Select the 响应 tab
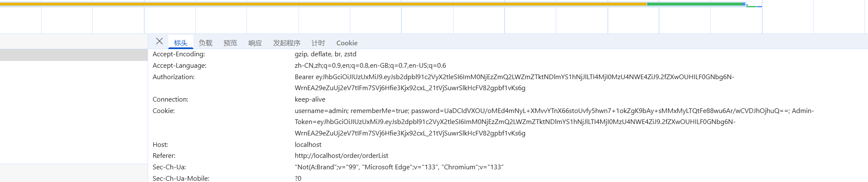Image resolution: width=868 pixels, height=182 pixels. pos(255,43)
